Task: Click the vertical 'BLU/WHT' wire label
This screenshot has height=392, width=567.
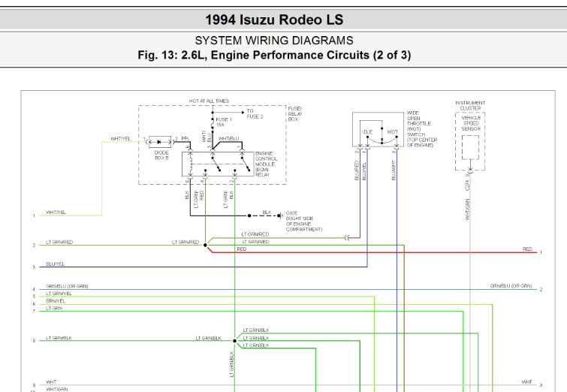Action: (394, 170)
